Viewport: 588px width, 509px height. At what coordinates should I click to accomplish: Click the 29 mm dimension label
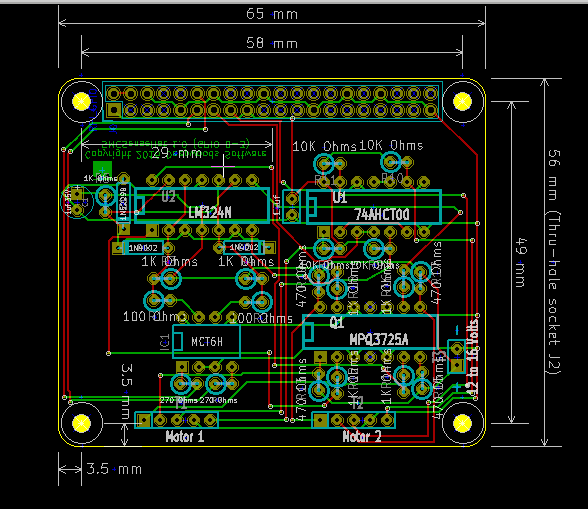177,153
